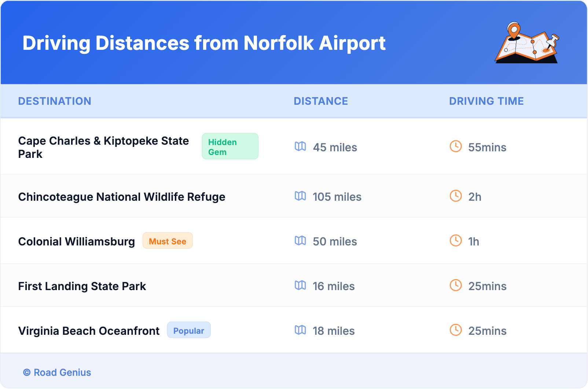Click the Hidden Gem badge
This screenshot has height=389, width=588.
tap(230, 147)
